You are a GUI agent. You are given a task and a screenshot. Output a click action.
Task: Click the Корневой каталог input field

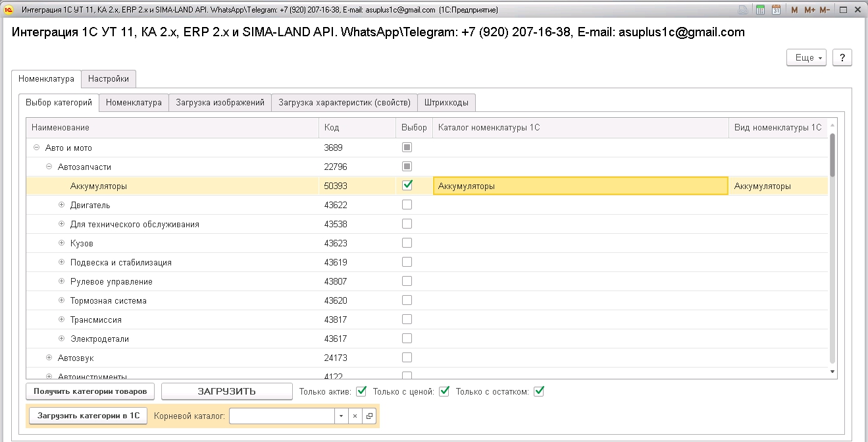tap(282, 416)
